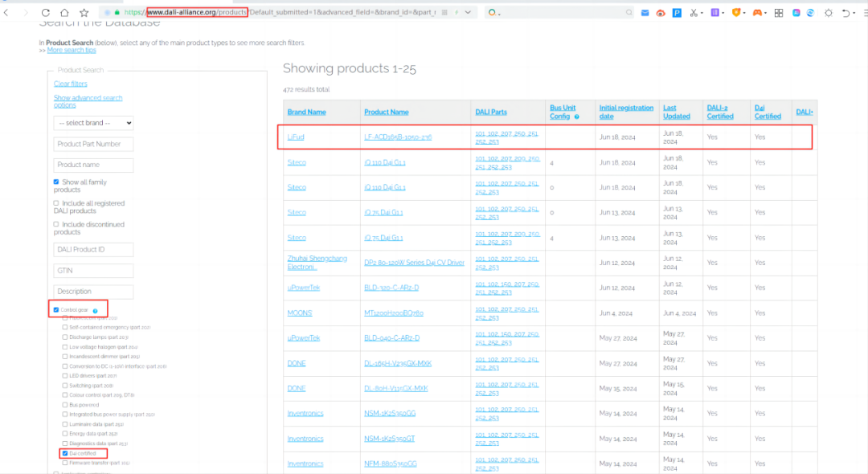Viewport: 868px width, 474px height.
Task: Open the LiFud brand link
Action: click(296, 137)
